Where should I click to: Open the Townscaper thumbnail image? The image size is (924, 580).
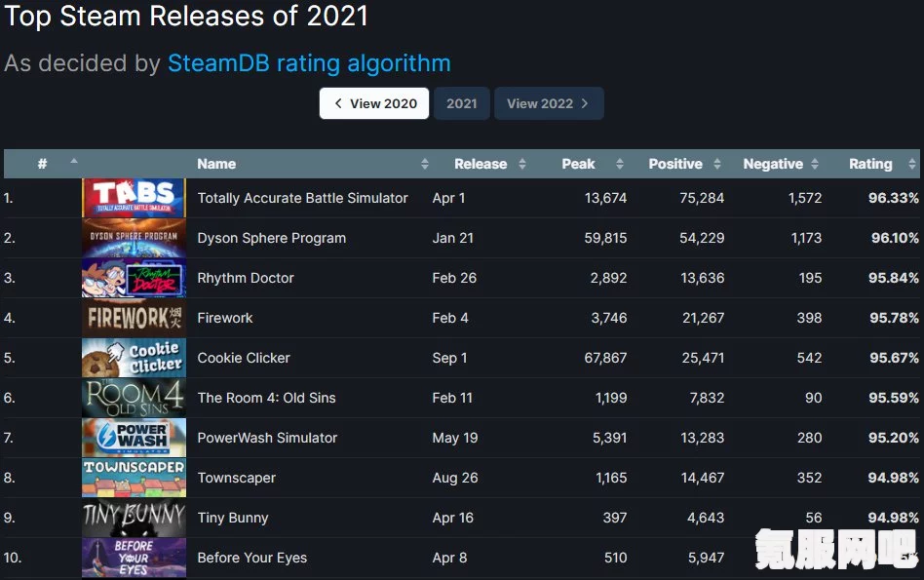pyautogui.click(x=134, y=478)
